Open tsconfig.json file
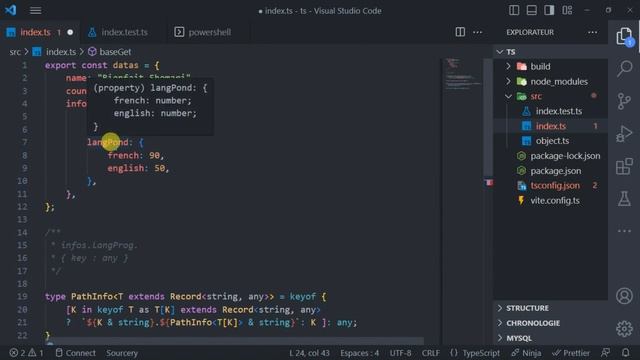This screenshot has height=360, width=640. pos(550,186)
